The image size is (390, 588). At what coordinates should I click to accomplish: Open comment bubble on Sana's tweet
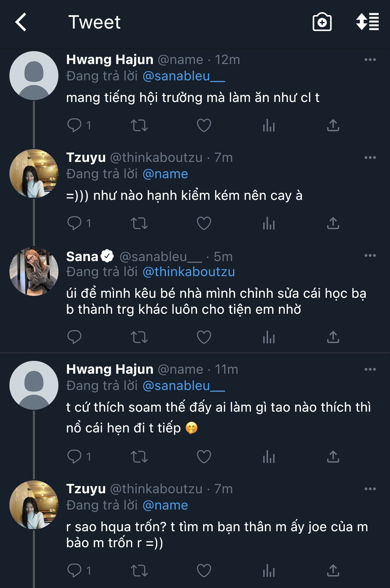click(x=74, y=337)
